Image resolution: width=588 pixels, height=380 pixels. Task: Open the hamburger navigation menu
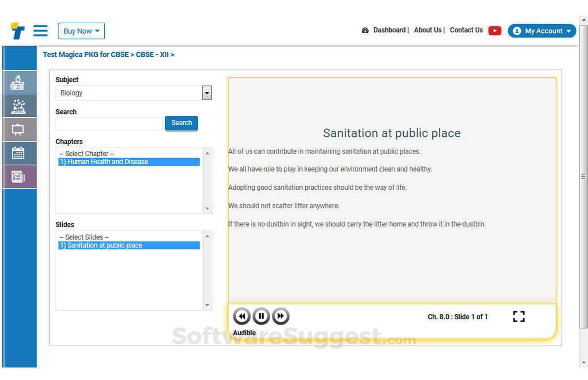[40, 31]
